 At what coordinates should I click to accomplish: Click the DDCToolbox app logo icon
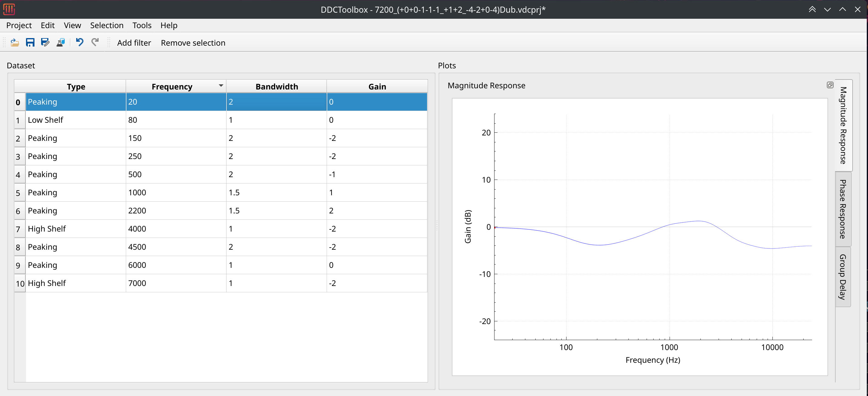click(9, 9)
